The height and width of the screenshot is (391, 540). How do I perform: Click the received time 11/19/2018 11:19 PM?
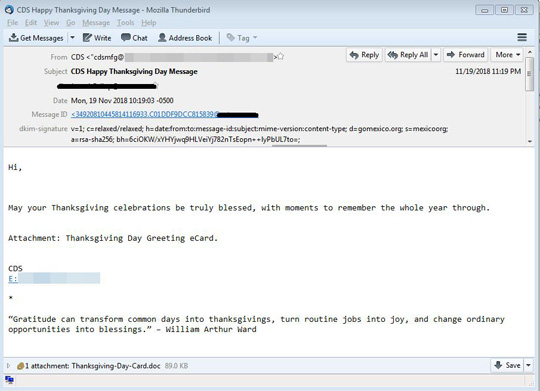coord(488,71)
